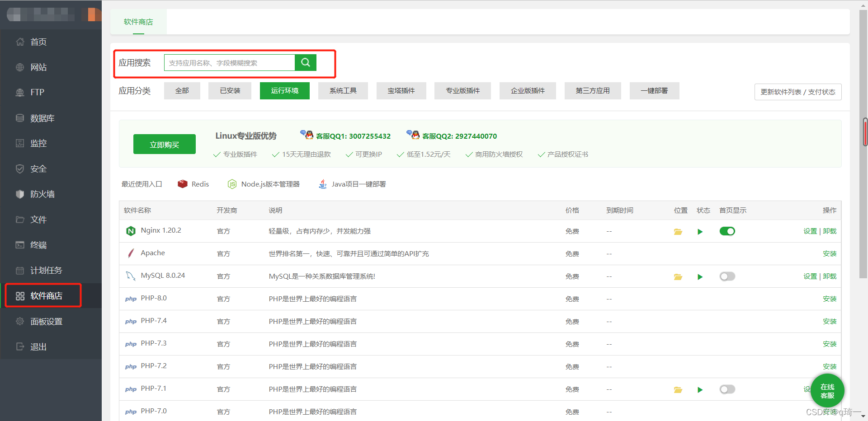Click the 客服QQ1 penguin icon
Image resolution: width=868 pixels, height=421 pixels.
[x=307, y=135]
